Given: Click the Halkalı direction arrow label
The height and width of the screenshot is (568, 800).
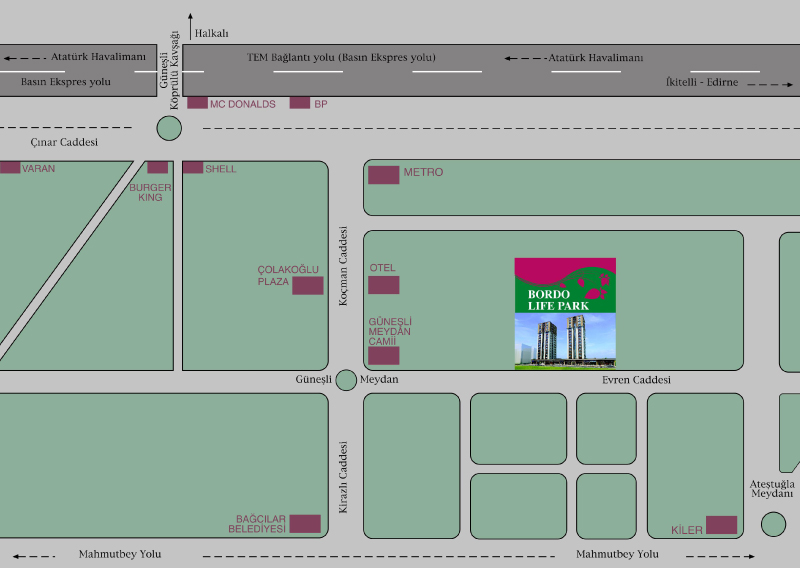Looking at the screenshot, I should pyautogui.click(x=212, y=32).
